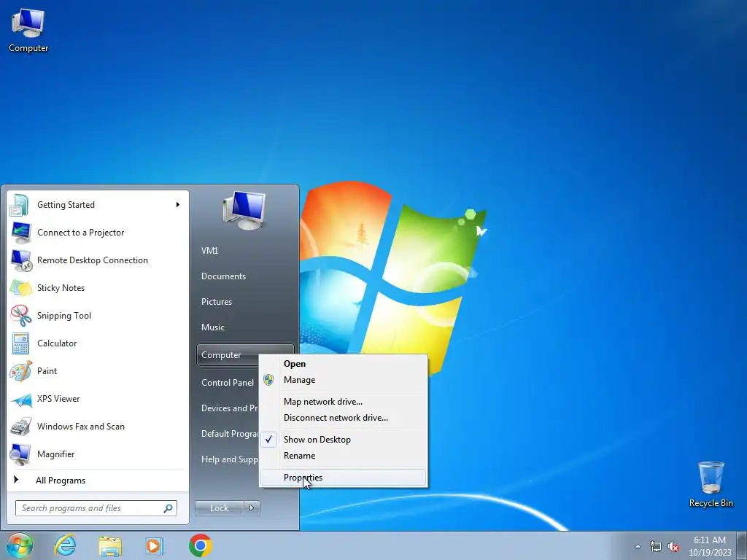The height and width of the screenshot is (560, 747).
Task: Open Internet Explorer from the taskbar
Action: coord(65,545)
